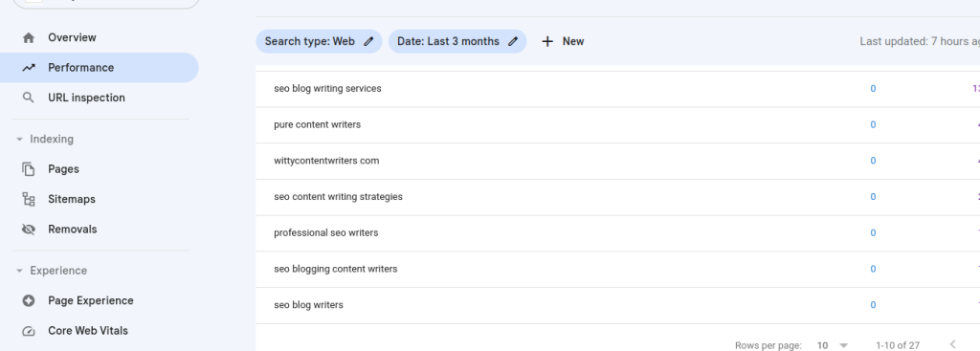Click the Pages documents icon
The width and height of the screenshot is (980, 351).
pos(28,169)
